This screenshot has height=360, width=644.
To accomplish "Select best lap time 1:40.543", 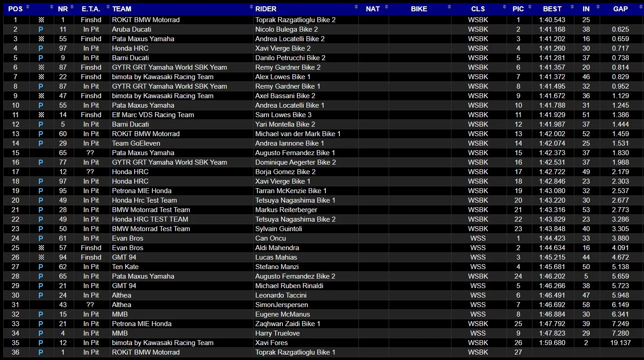I will click(x=552, y=20).
